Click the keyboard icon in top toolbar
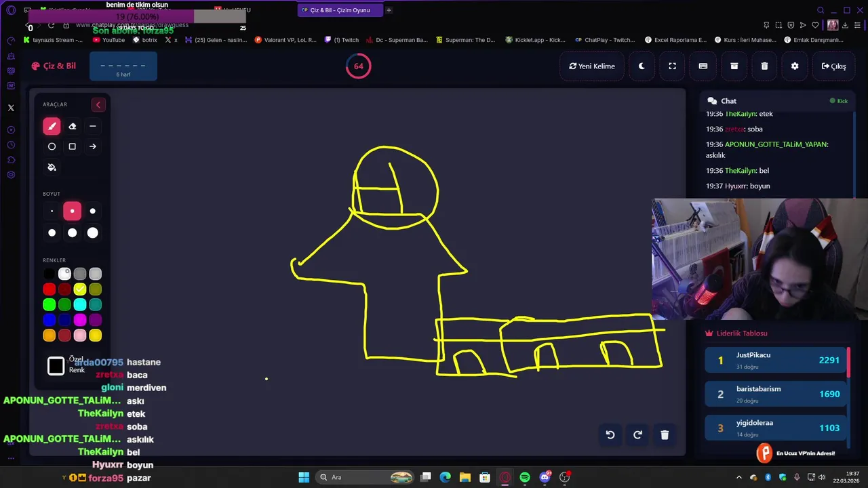Viewport: 868px width, 488px height. click(x=703, y=66)
